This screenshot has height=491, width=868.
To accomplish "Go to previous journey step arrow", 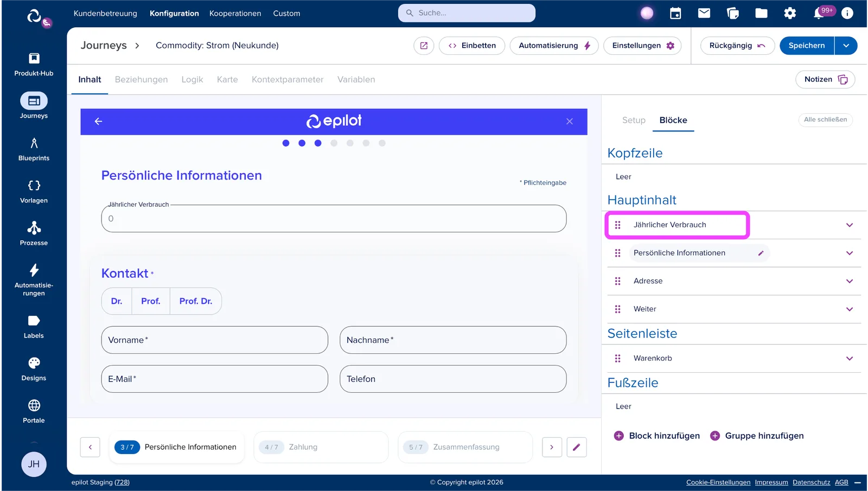I will coord(90,447).
